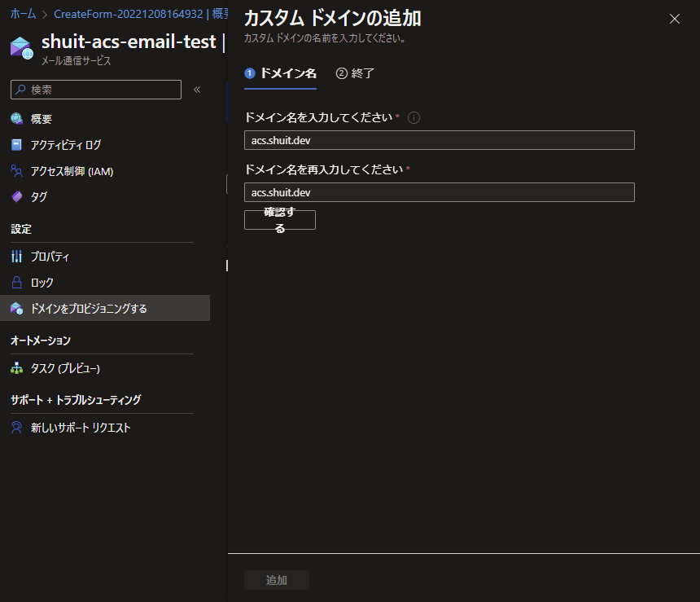Focus the ドメイン名を入力してください field
The image size is (700, 602).
pyautogui.click(x=440, y=140)
